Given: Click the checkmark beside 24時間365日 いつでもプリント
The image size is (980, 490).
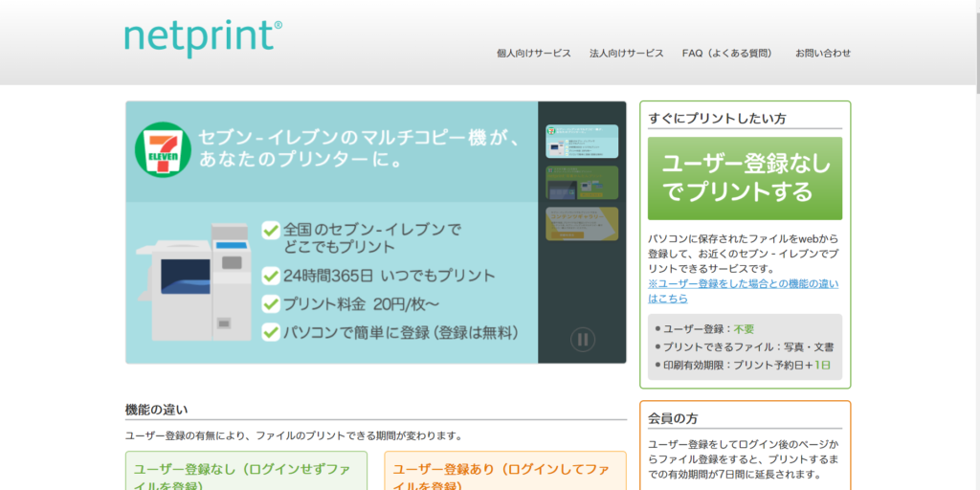Looking at the screenshot, I should click(x=271, y=276).
